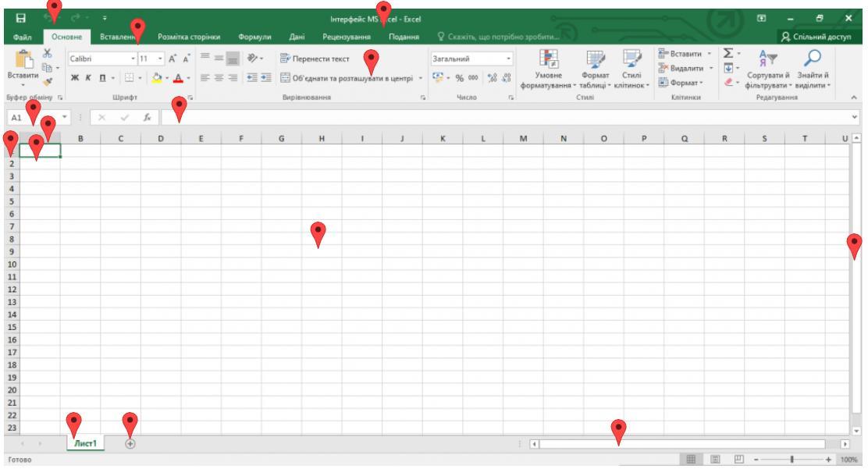The width and height of the screenshot is (868, 469).
Task: Toggle bottom align in alignment group
Action: pyautogui.click(x=233, y=58)
